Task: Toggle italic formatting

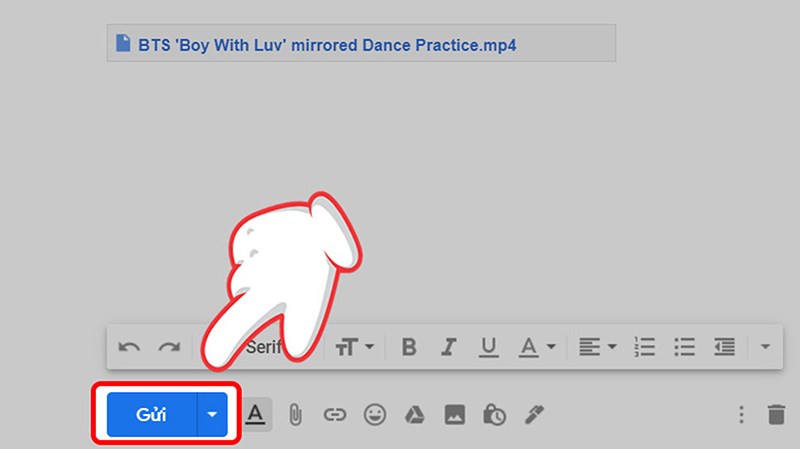Action: 449,347
